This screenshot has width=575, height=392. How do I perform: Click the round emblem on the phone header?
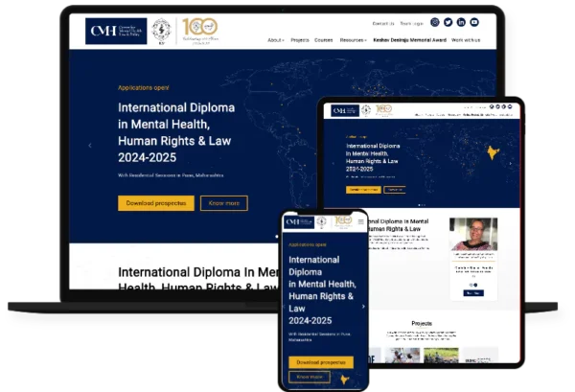[322, 221]
